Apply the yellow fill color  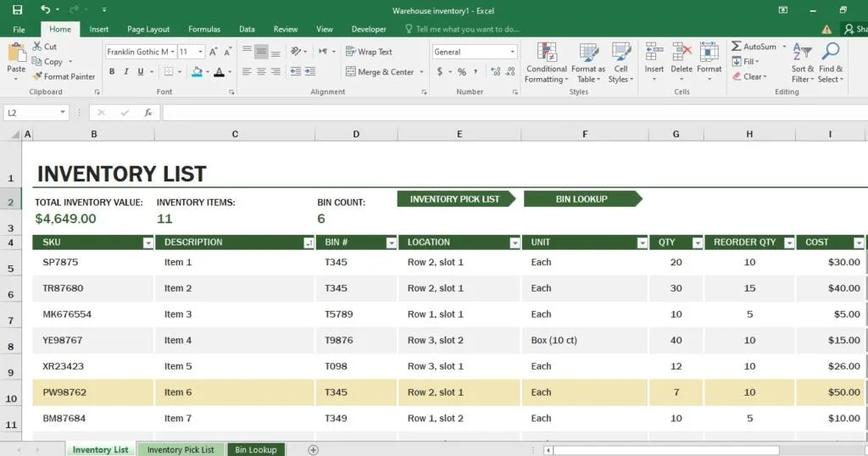(x=197, y=72)
